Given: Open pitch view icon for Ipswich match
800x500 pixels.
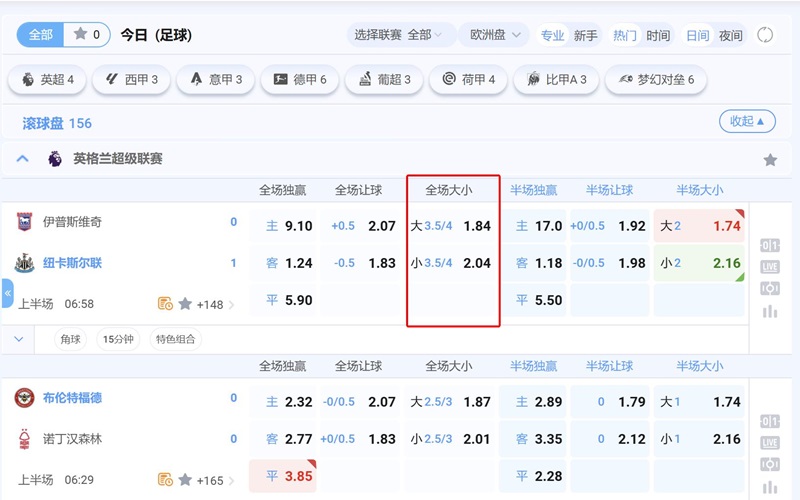Looking at the screenshot, I should tap(769, 288).
